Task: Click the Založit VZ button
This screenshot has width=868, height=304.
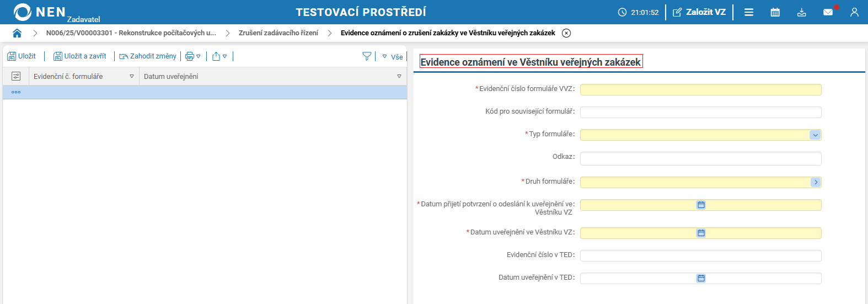Action: (699, 12)
